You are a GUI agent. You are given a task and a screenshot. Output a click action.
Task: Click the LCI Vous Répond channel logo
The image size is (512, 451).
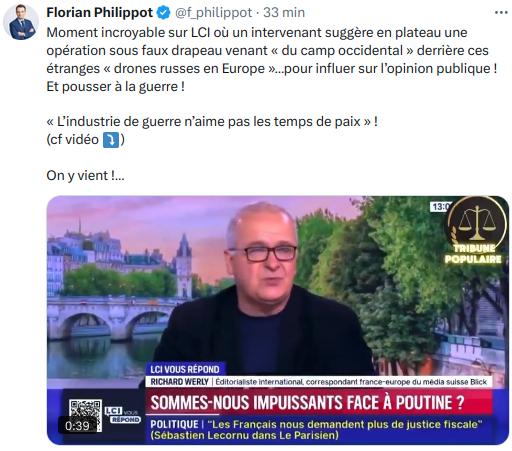pyautogui.click(x=123, y=415)
